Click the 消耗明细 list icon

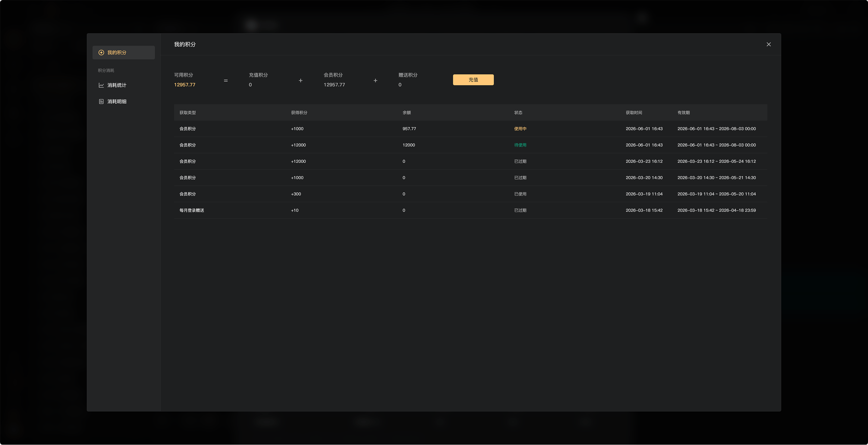[x=101, y=102]
